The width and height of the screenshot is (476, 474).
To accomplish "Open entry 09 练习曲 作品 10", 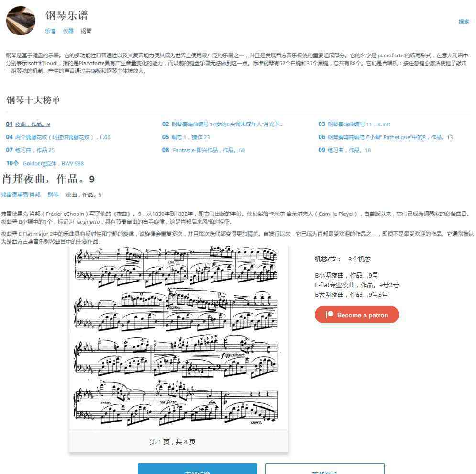I will tap(344, 150).
